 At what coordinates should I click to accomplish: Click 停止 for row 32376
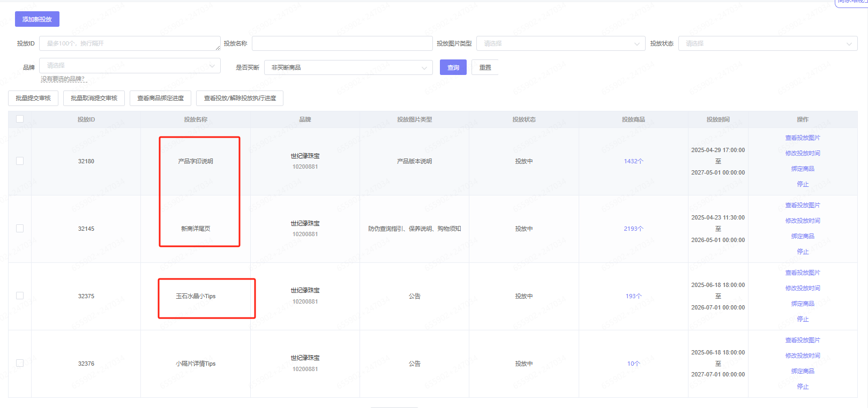802,387
